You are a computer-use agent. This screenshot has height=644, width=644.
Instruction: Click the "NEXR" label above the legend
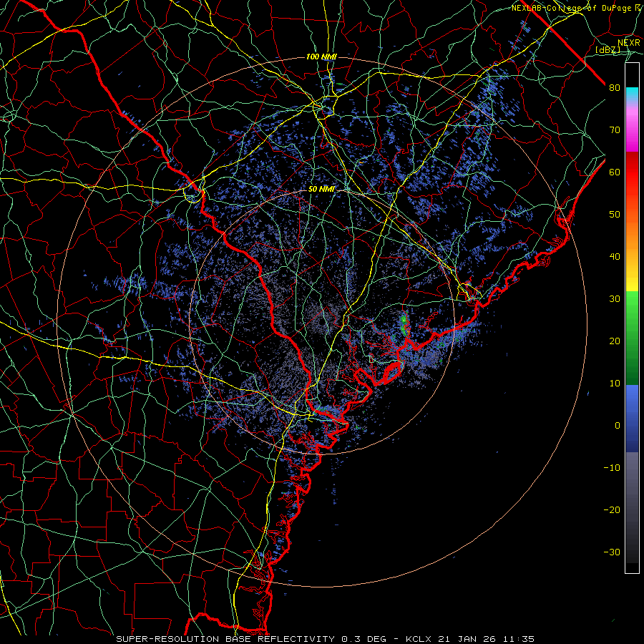click(629, 43)
